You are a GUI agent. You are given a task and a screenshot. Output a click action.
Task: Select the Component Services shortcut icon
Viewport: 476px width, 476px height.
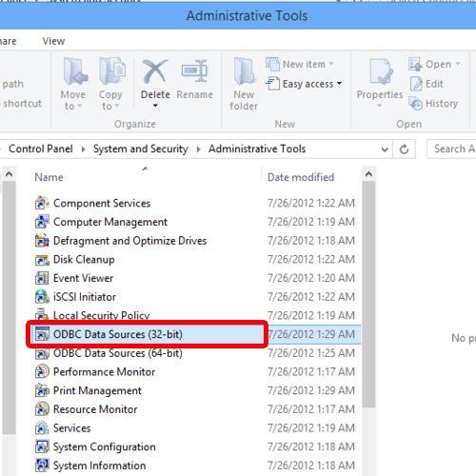[x=42, y=203]
